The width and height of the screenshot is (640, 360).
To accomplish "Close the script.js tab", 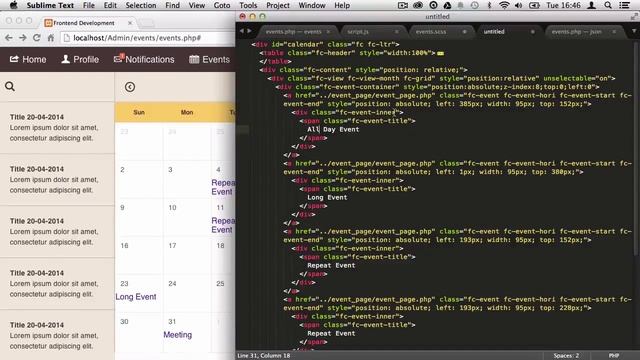I will [x=396, y=31].
